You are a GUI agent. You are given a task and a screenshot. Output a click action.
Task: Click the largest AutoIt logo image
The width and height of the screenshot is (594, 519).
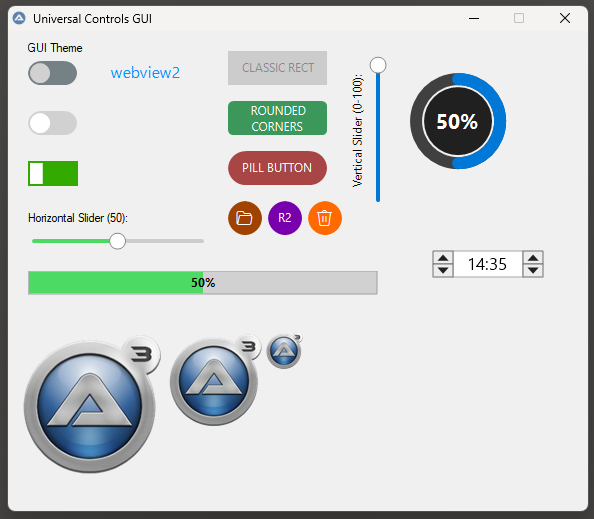coord(92,404)
